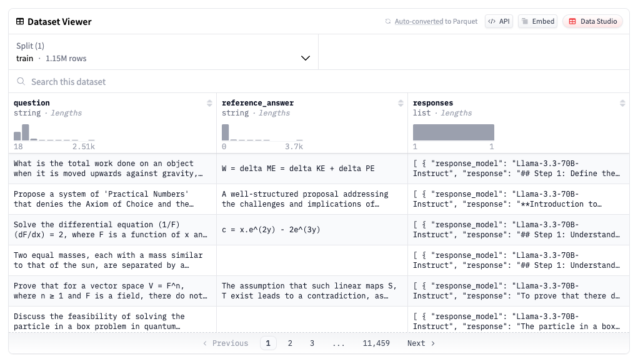638x364 pixels.
Task: Follow the Auto-converted to Parquet link
Action: click(x=436, y=22)
